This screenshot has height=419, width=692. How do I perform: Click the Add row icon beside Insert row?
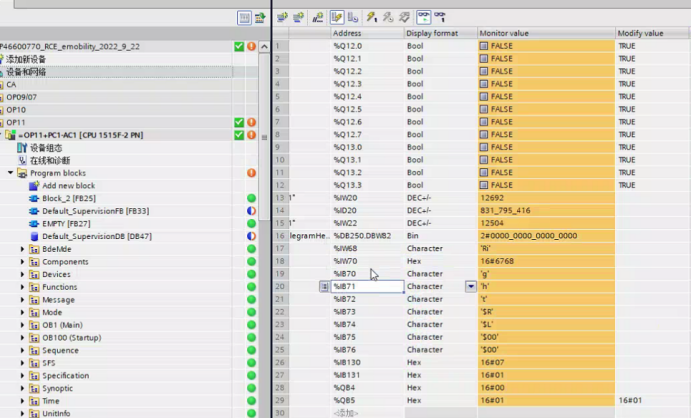[x=299, y=17]
